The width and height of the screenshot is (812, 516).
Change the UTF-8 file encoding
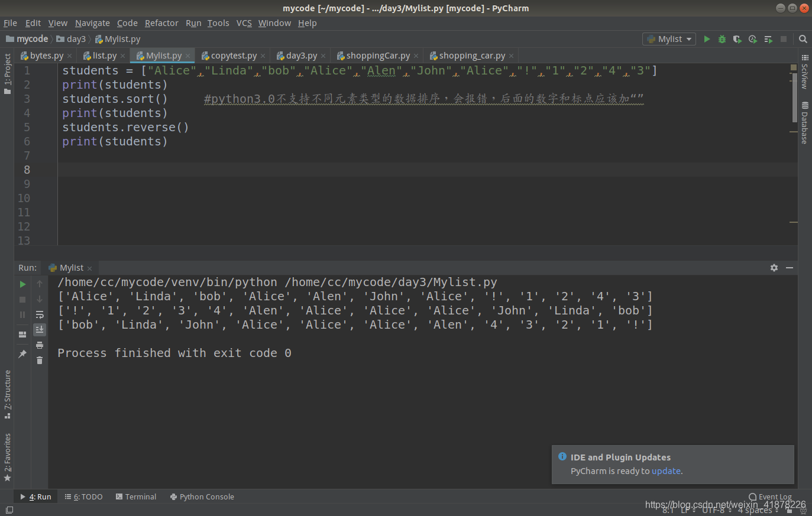[717, 510]
